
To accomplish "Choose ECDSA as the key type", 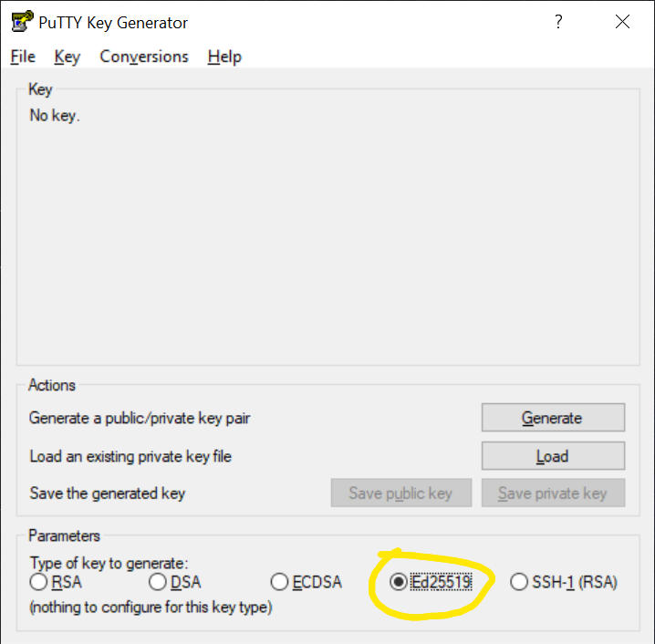I will [x=280, y=582].
